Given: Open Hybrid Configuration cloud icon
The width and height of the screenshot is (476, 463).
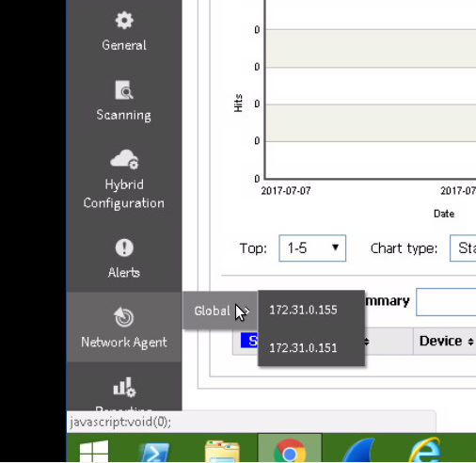Looking at the screenshot, I should pyautogui.click(x=124, y=159).
